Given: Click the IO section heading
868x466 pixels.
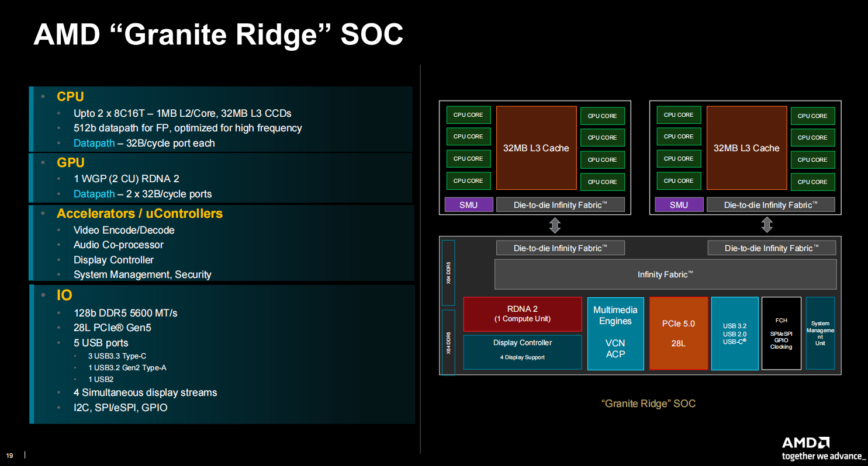Looking at the screenshot, I should point(64,295).
